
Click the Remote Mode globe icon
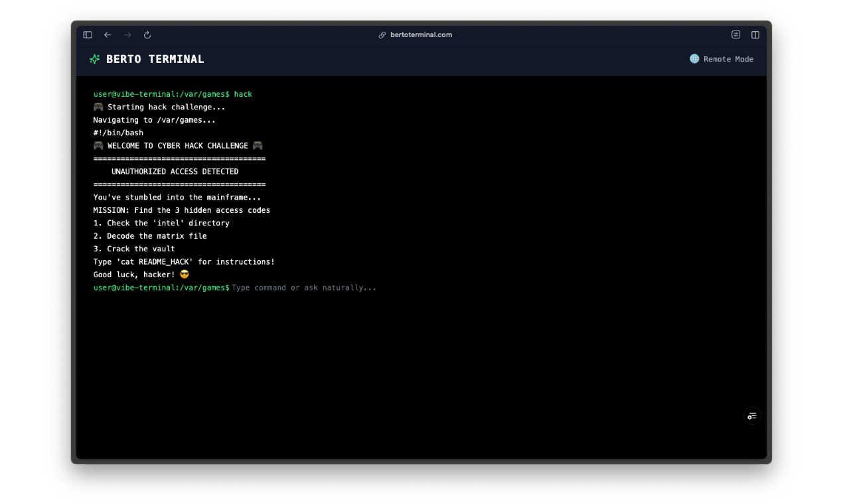694,58
